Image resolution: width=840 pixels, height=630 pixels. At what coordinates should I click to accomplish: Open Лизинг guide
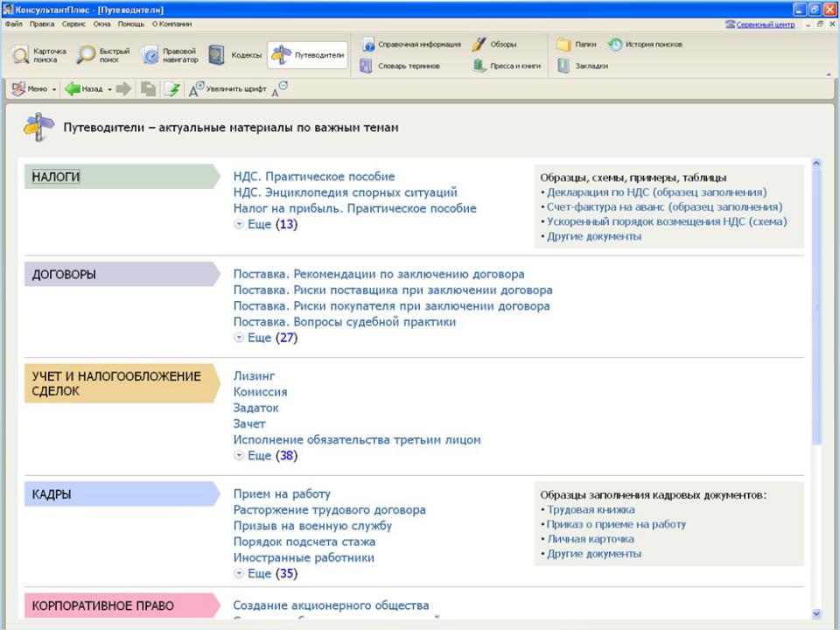254,376
